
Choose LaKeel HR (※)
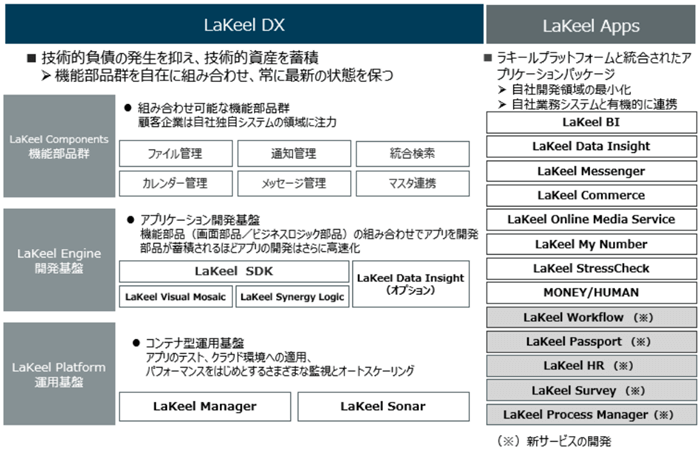pyautogui.click(x=591, y=366)
